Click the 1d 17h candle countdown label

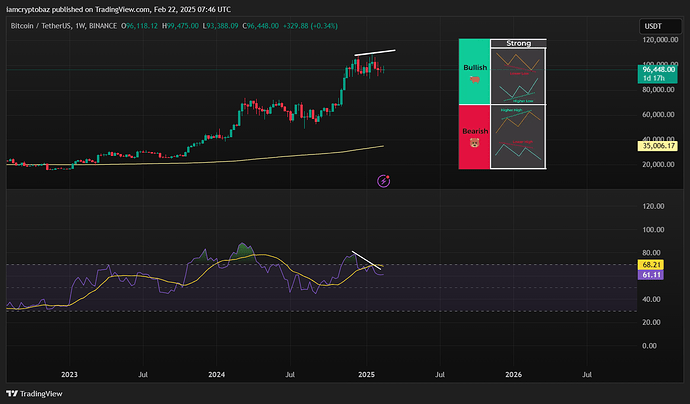coord(654,78)
